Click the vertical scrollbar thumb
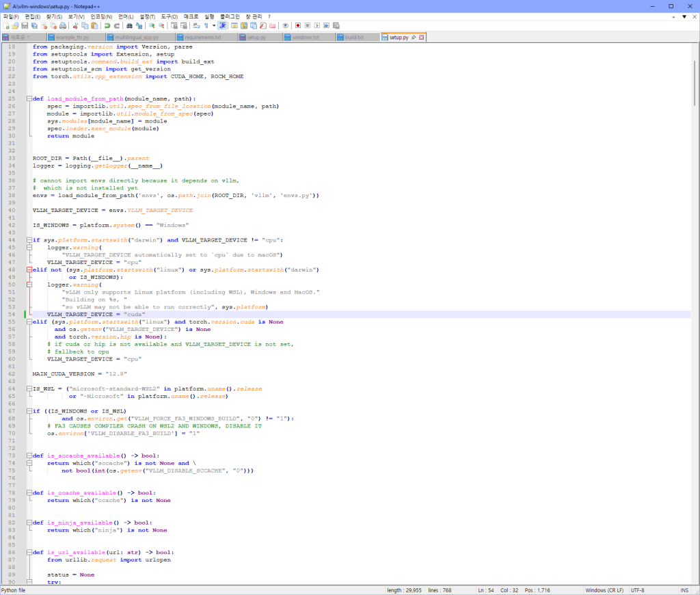The image size is (700, 595). [x=695, y=82]
